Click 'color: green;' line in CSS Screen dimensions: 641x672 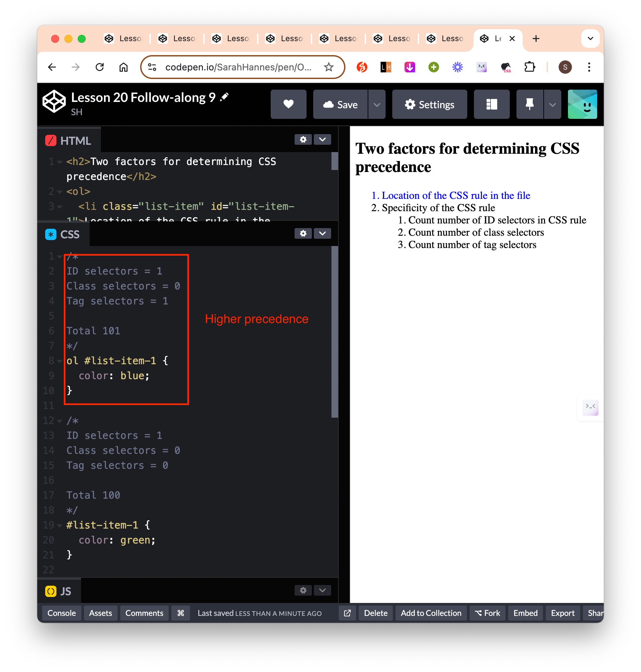coord(117,540)
